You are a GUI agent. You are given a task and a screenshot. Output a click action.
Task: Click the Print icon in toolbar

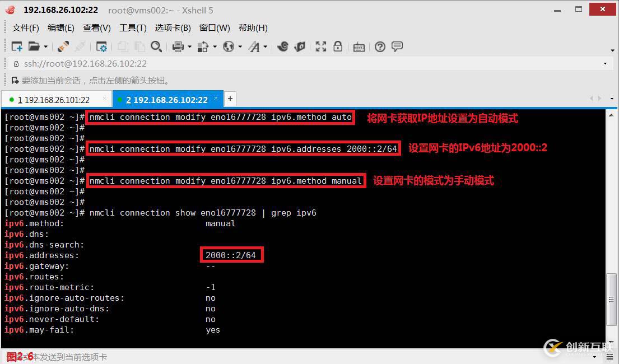178,46
